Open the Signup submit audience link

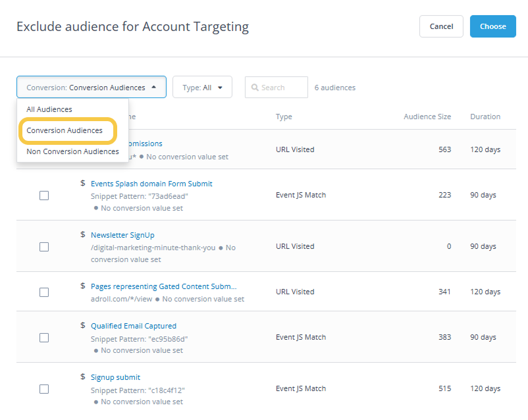tap(115, 377)
